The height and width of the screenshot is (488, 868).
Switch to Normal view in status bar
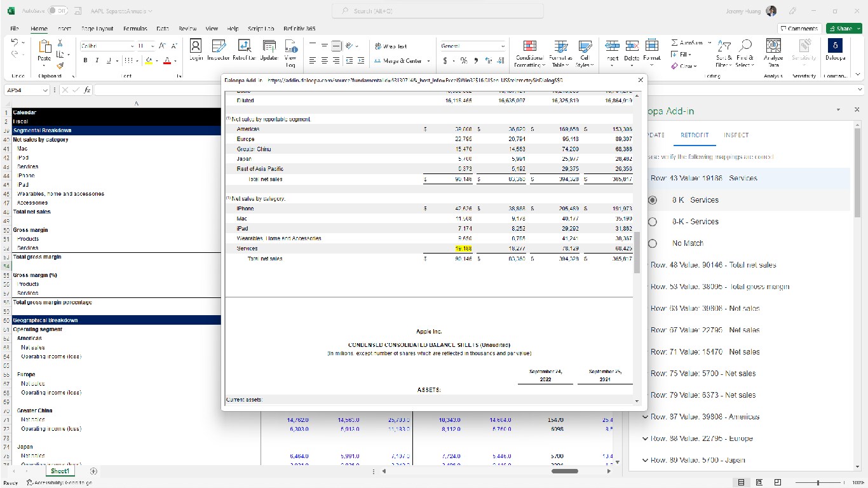(x=741, y=483)
